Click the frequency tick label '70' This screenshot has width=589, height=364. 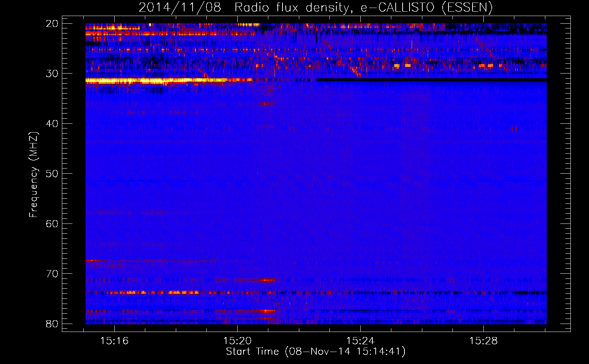point(52,274)
